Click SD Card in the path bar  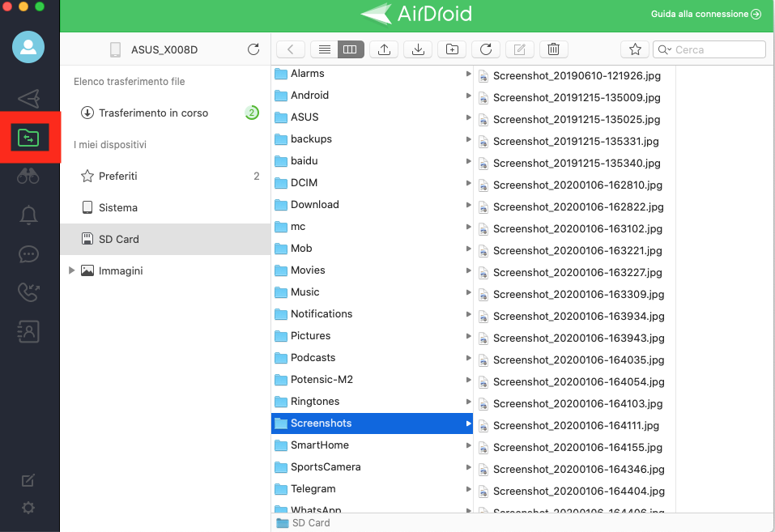coord(304,523)
